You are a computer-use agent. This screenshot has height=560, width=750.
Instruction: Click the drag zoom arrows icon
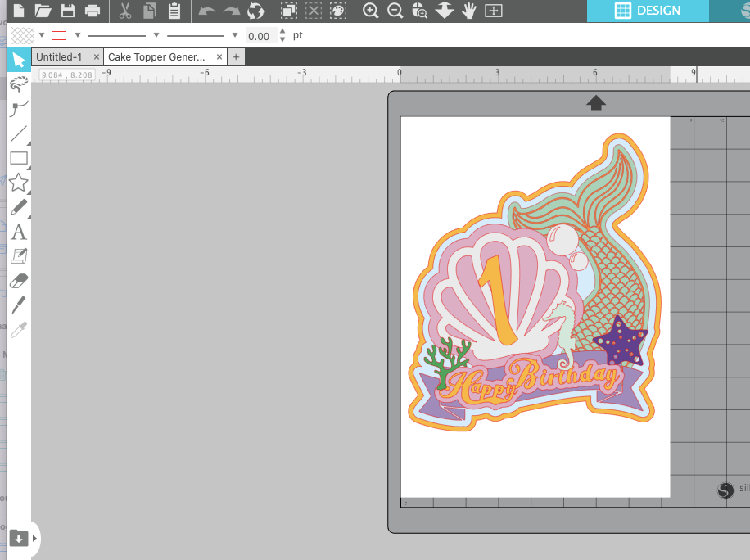[445, 11]
